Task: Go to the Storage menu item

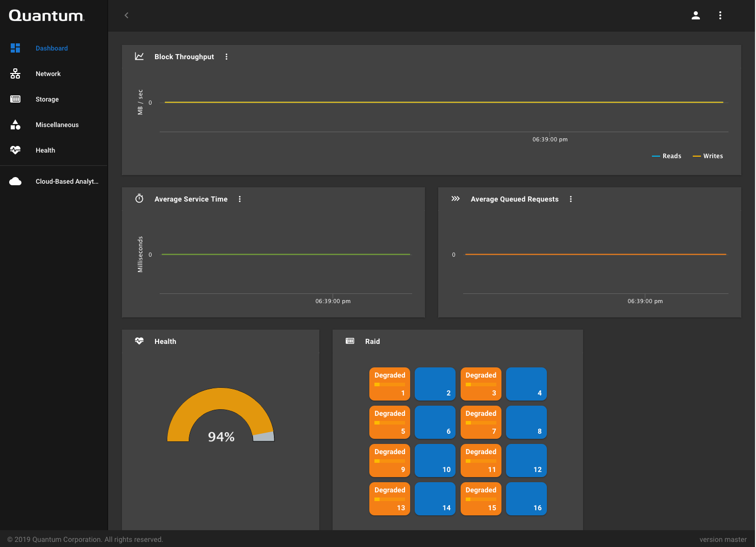Action: tap(47, 99)
